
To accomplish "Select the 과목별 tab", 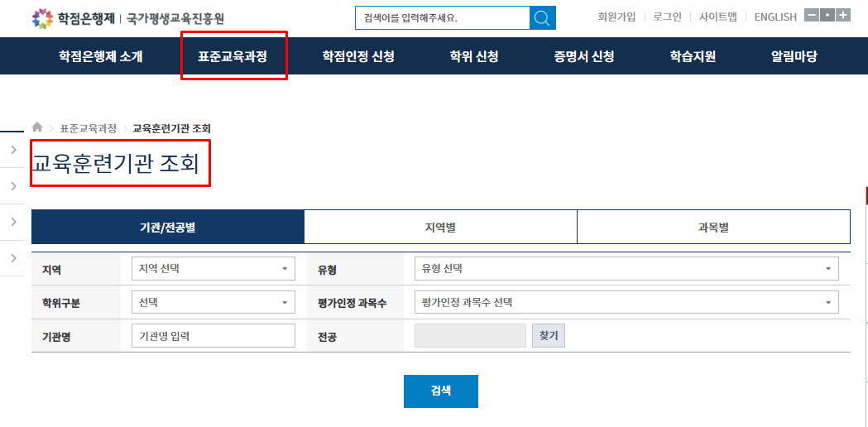I will click(713, 227).
